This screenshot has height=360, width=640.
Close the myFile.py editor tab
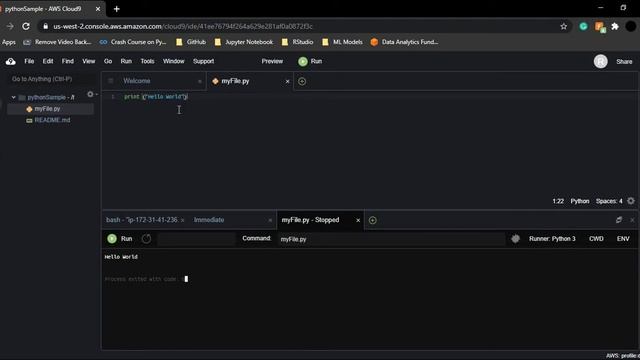287,81
